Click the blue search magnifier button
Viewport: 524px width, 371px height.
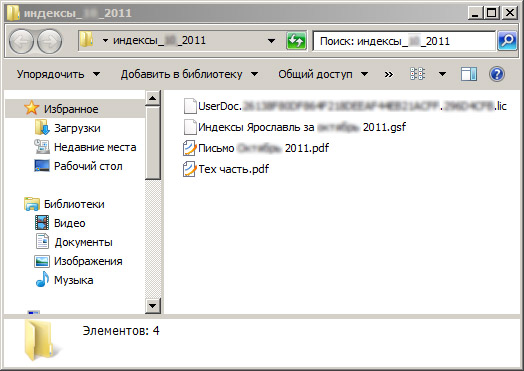(x=507, y=41)
